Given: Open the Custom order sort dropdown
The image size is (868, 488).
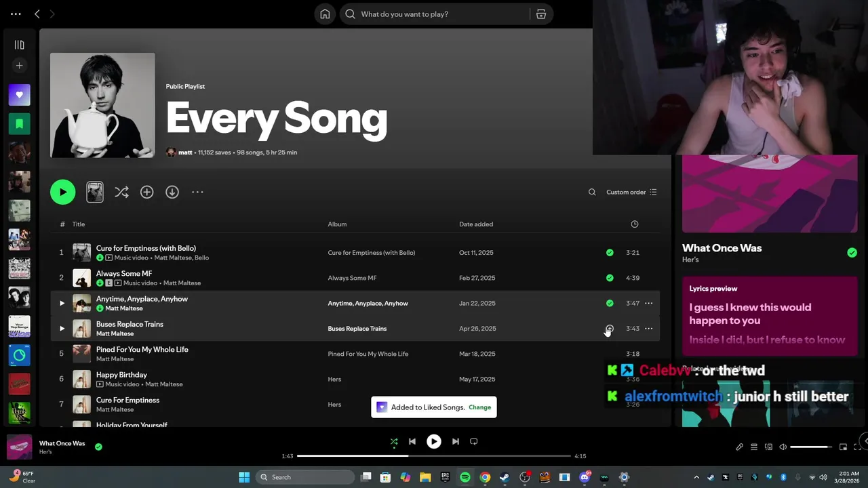Looking at the screenshot, I should point(631,192).
